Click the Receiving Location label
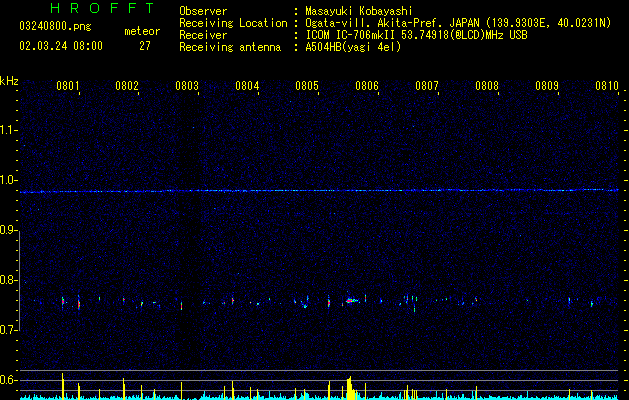629x400 pixels. (x=233, y=23)
